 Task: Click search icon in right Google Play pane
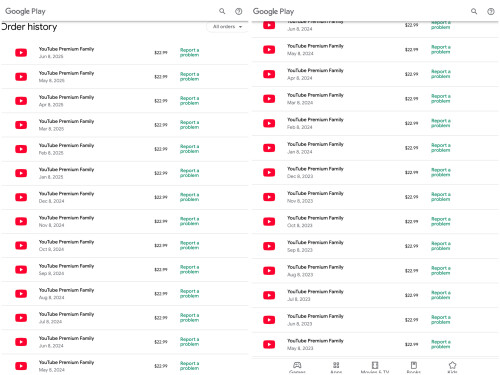point(474,11)
